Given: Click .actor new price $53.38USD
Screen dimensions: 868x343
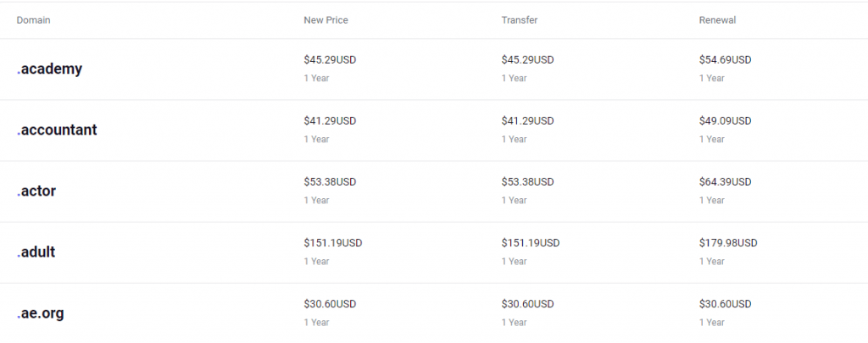Looking at the screenshot, I should click(x=330, y=182).
